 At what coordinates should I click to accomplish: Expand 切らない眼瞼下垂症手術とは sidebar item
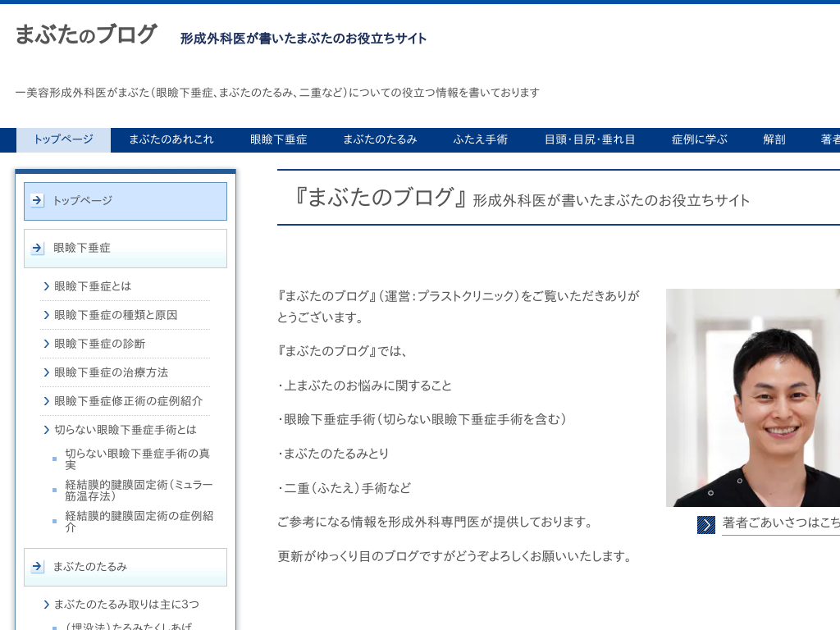(126, 430)
